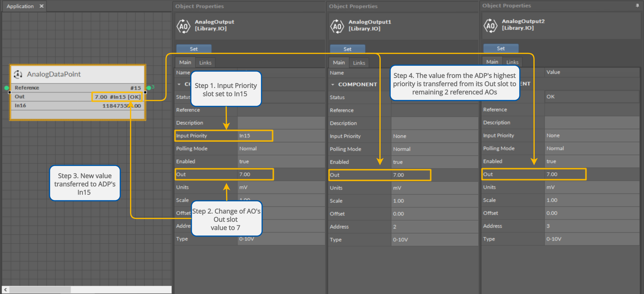
Task: Click the AnalogDataPoint block icon
Action: pos(18,74)
